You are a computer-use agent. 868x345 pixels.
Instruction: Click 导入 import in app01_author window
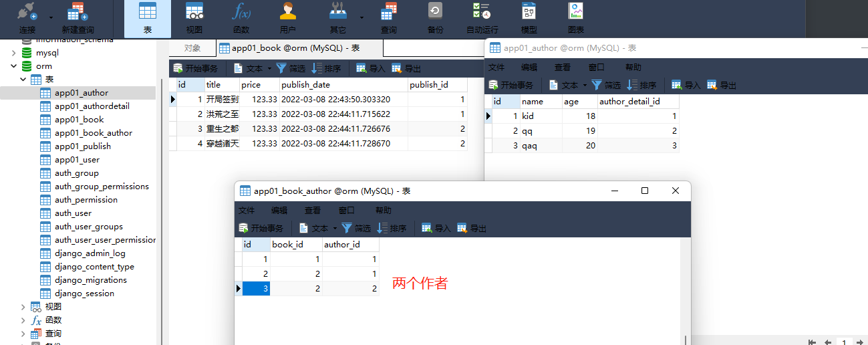coord(686,85)
